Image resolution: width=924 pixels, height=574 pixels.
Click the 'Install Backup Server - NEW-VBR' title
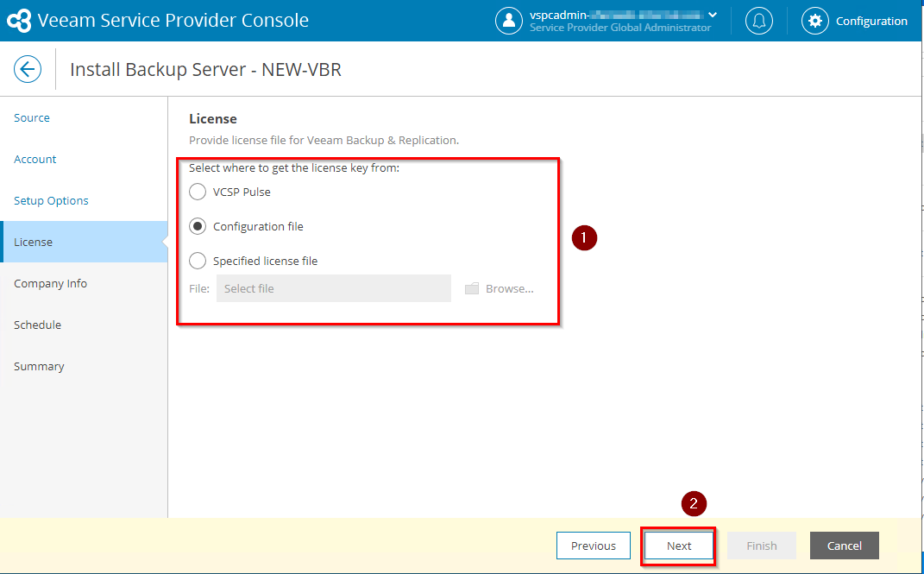click(x=205, y=70)
